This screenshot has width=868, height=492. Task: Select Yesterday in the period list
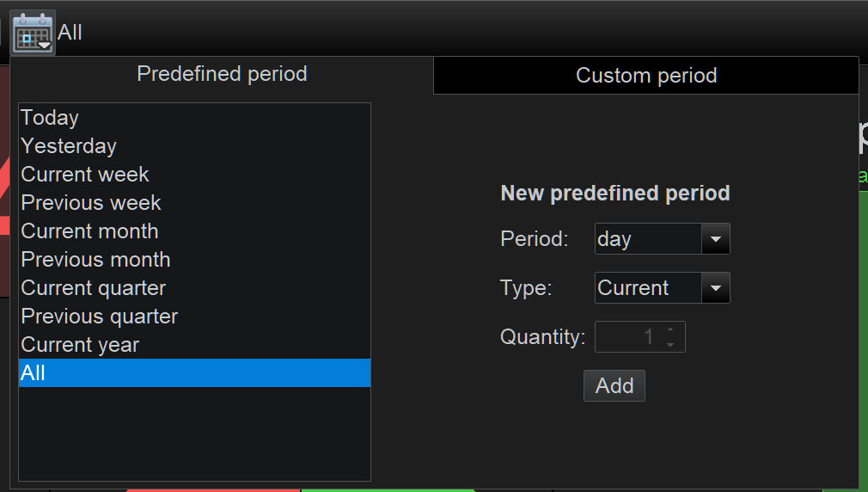click(x=69, y=146)
